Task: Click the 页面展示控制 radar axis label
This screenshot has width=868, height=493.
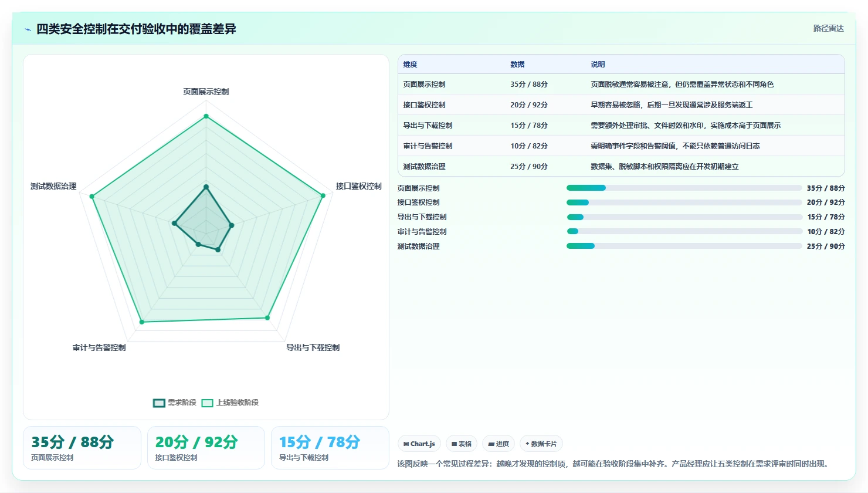Action: [206, 92]
